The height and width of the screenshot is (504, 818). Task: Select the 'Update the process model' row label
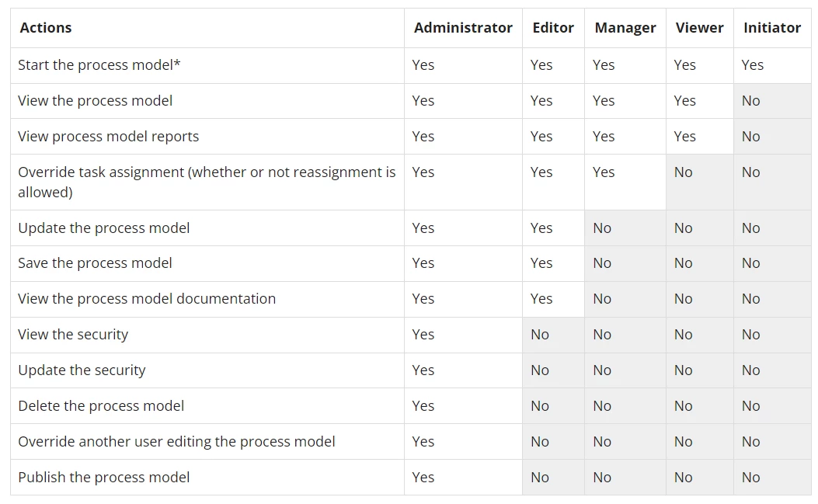coord(104,228)
